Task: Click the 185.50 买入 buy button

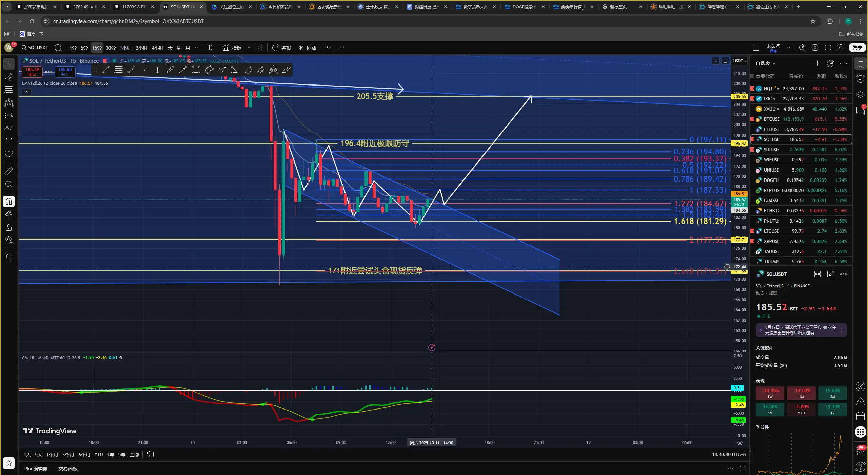Action: tap(65, 71)
